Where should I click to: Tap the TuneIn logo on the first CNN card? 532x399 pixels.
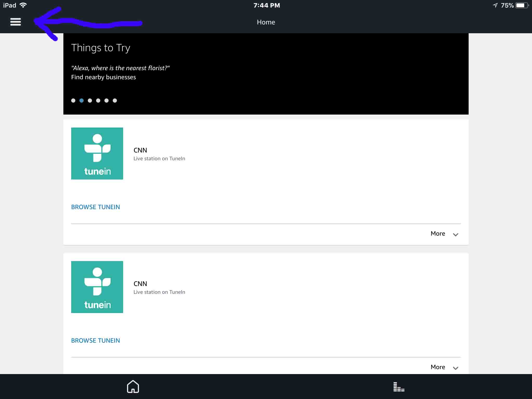(x=97, y=153)
